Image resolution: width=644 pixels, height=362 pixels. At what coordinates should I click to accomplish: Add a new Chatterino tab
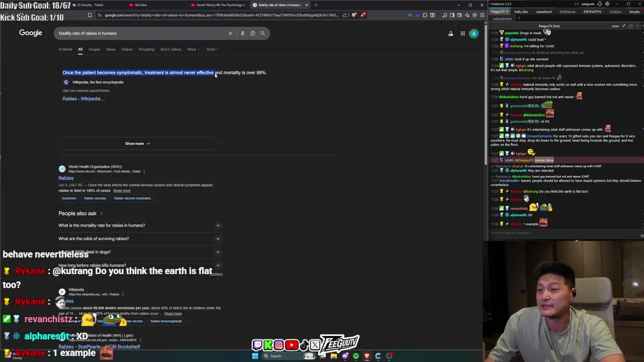[x=519, y=19]
